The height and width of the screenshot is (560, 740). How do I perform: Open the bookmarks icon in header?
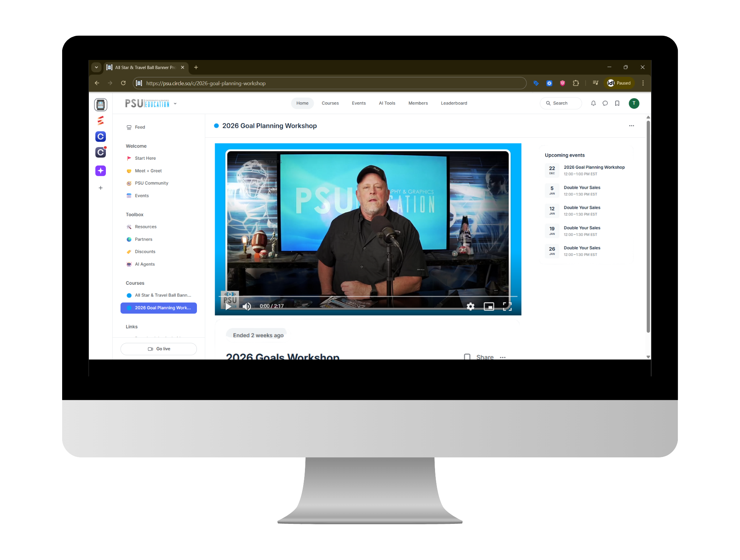point(617,103)
